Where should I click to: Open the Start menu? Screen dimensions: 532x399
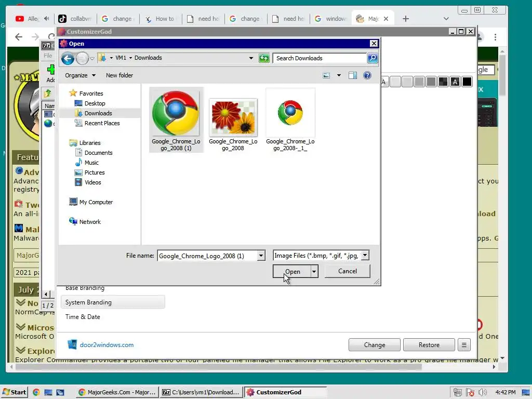click(14, 392)
